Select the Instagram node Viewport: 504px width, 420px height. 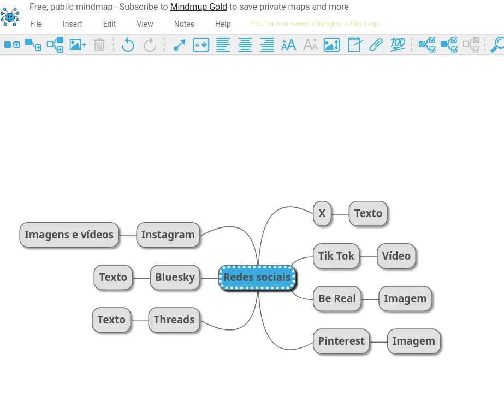tap(168, 235)
